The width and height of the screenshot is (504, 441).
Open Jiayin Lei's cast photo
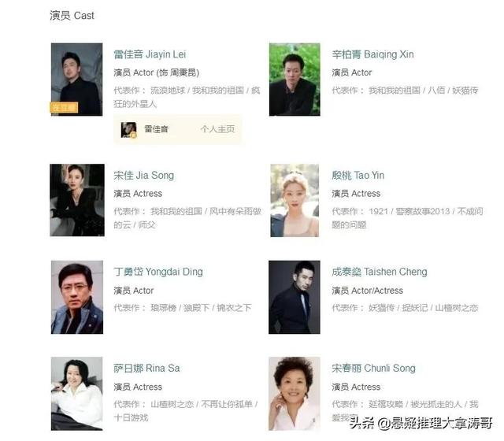point(76,80)
